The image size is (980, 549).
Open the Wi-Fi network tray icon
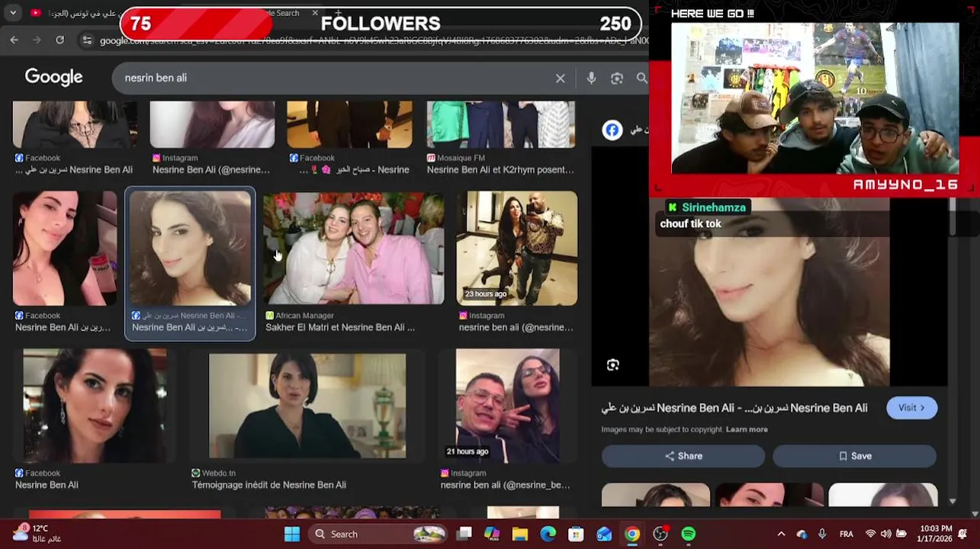click(871, 534)
